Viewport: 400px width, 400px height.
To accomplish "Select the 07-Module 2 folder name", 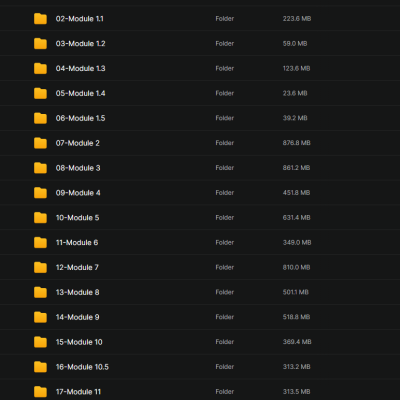I will tap(78, 143).
